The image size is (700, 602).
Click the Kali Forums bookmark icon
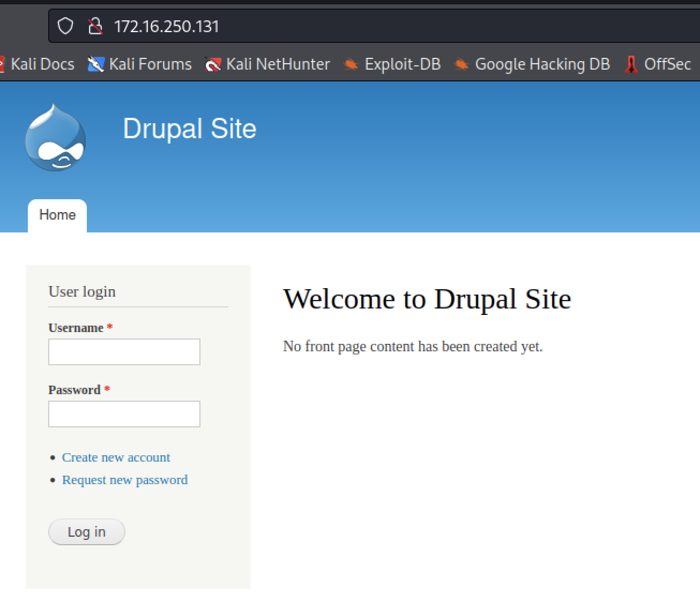pyautogui.click(x=94, y=64)
